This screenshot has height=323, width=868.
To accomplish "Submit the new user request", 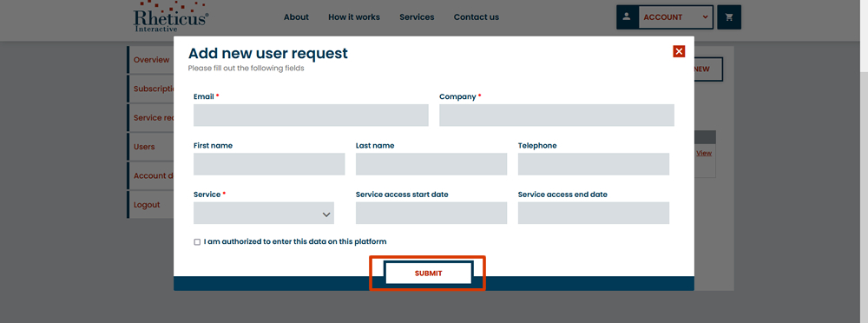I will [428, 274].
